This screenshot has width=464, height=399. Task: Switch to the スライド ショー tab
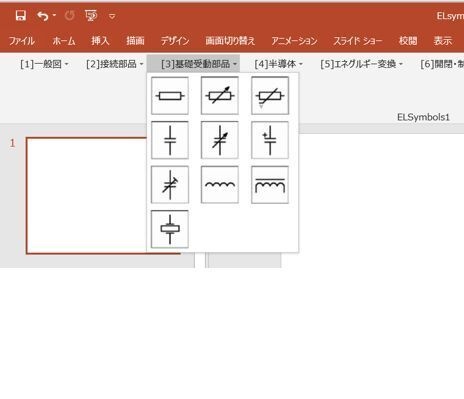coord(358,41)
